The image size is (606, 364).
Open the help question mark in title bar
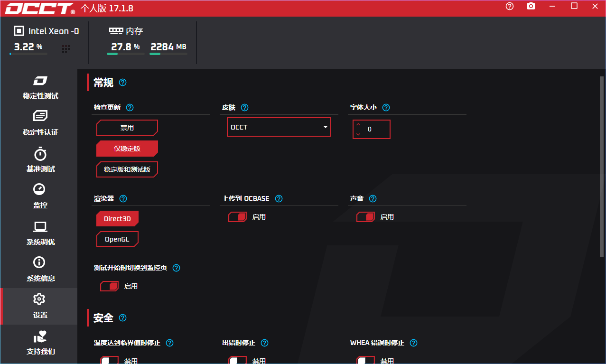tap(510, 6)
